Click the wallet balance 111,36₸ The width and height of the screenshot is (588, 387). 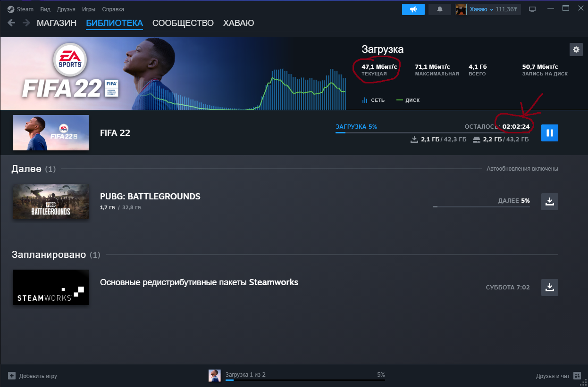pyautogui.click(x=507, y=9)
